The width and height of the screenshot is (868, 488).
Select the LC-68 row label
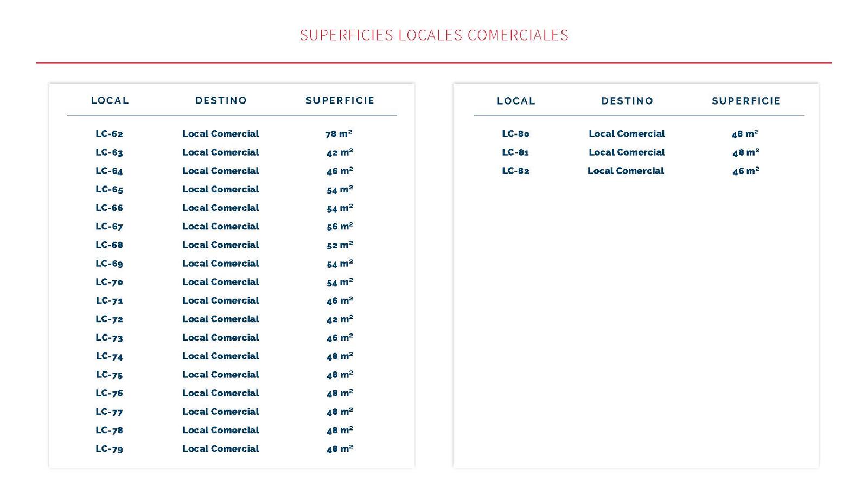coord(109,245)
